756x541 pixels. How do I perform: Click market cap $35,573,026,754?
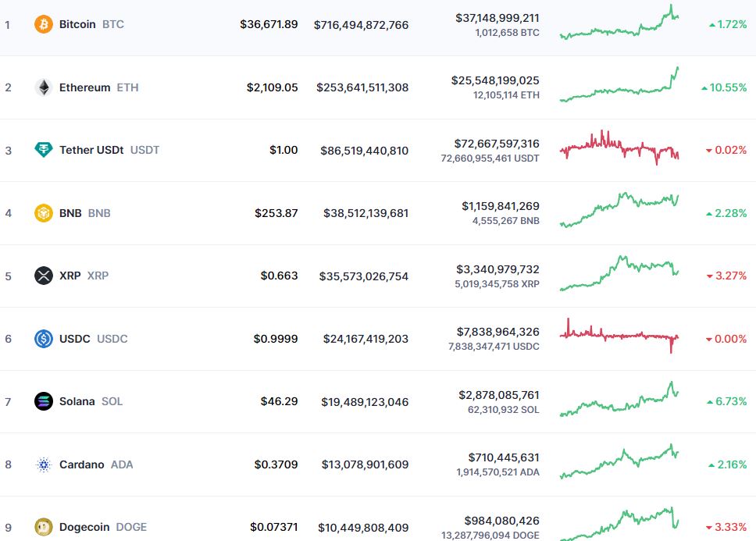tap(364, 276)
